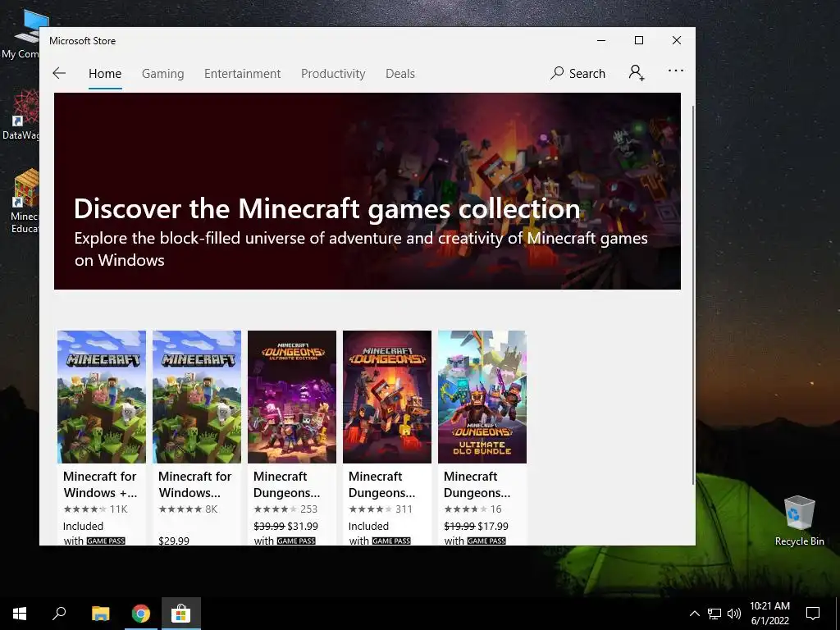Click the Microsoft Store taskbar icon
This screenshot has width=840, height=630.
coord(181,614)
